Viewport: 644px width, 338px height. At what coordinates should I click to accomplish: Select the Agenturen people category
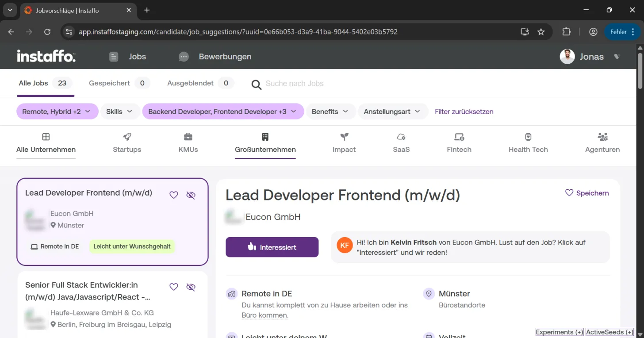click(x=602, y=143)
